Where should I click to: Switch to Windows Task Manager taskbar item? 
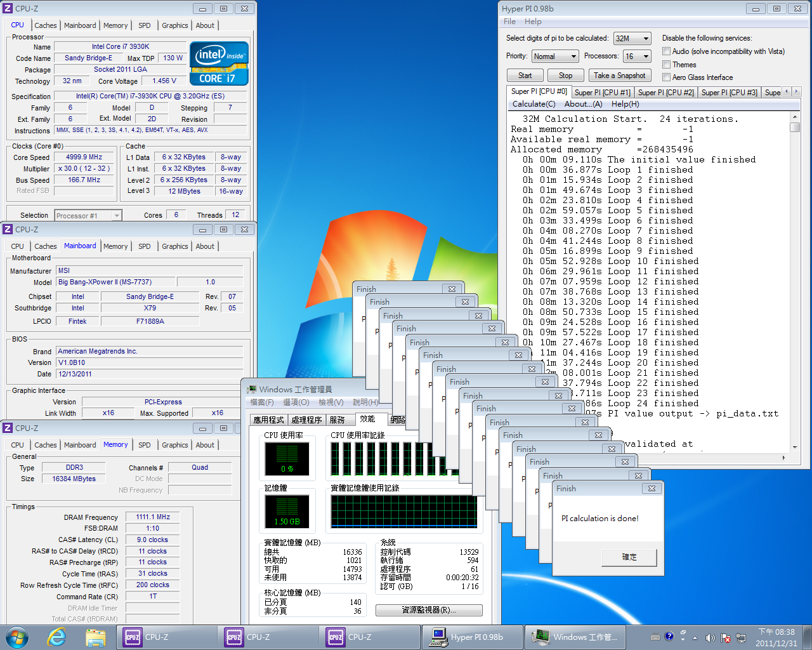(575, 637)
